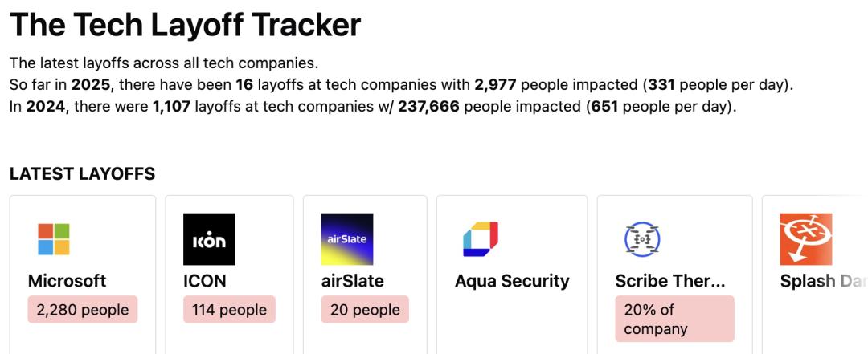The height and width of the screenshot is (354, 868).
Task: Click the Aqua Security multicolor logo
Action: click(x=481, y=239)
